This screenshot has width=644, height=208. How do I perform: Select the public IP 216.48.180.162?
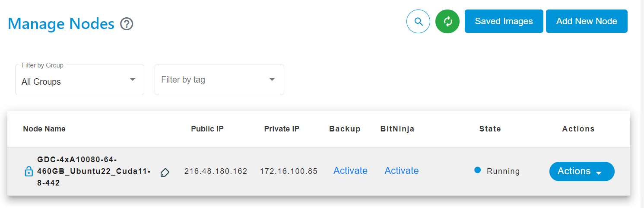click(216, 171)
